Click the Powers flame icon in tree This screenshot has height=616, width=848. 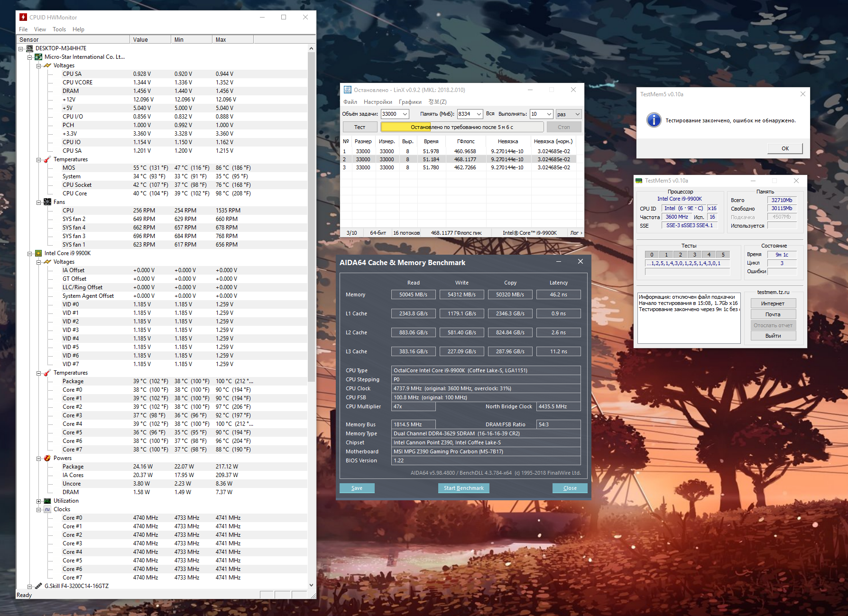[47, 458]
